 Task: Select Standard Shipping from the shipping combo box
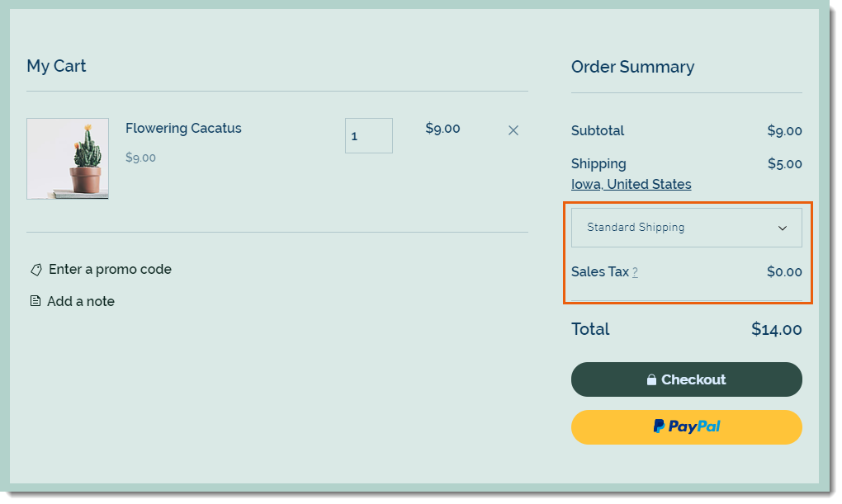[686, 227]
